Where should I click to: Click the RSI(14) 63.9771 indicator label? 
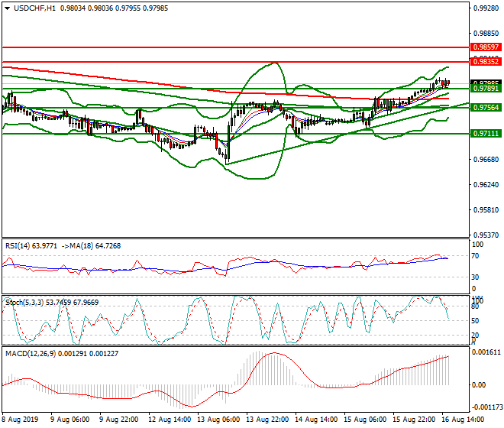[x=31, y=246]
